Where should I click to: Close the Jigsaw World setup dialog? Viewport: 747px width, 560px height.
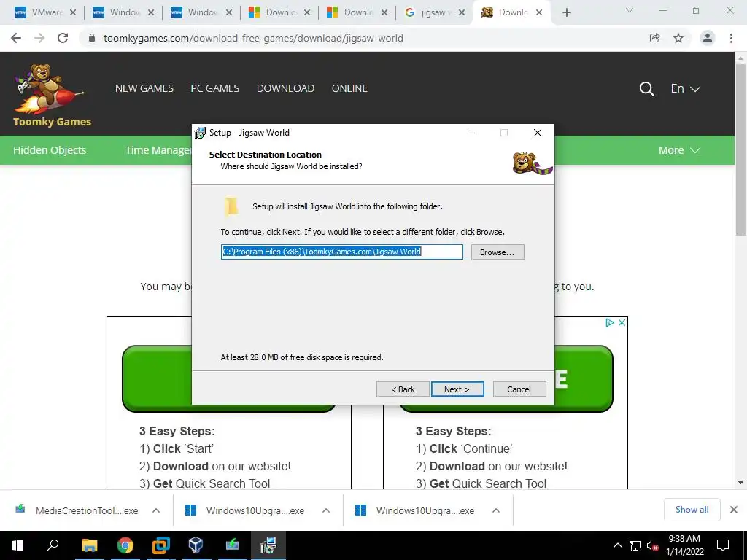coord(538,133)
